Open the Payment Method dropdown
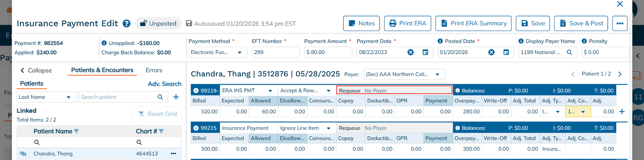This screenshot has width=644, height=160. coord(240,52)
